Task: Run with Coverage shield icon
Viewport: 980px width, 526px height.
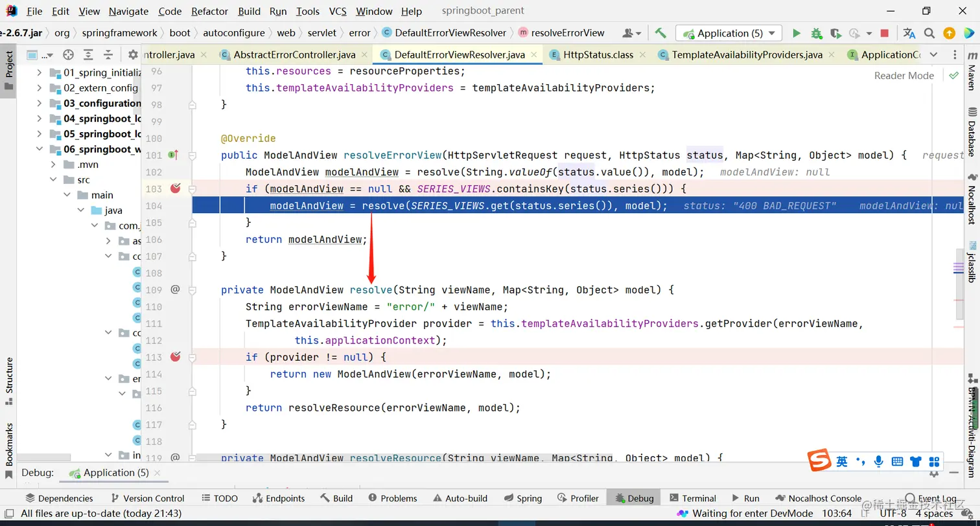Action: [835, 33]
